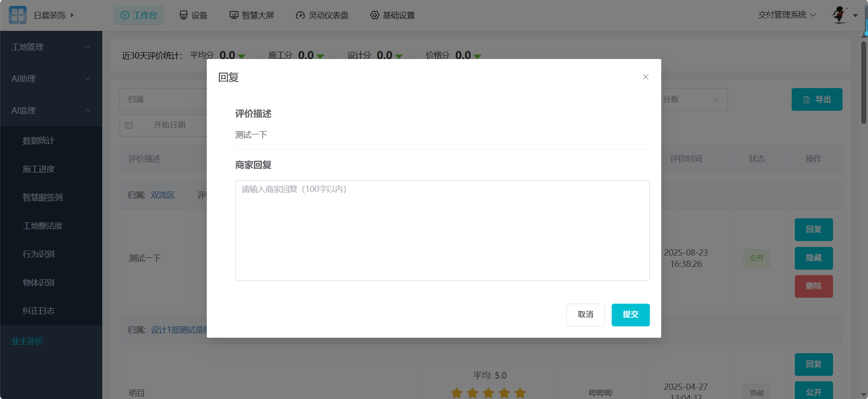Click the 日晨装饰 company logo icon
This screenshot has height=399, width=868.
(x=18, y=15)
